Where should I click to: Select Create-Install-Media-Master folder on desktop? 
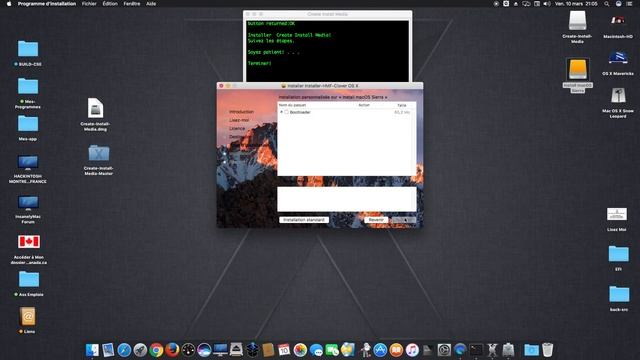[99, 153]
